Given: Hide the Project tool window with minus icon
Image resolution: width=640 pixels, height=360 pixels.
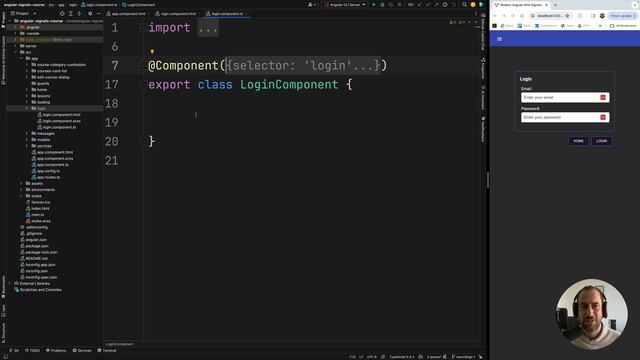Looking at the screenshot, I should 98,13.
